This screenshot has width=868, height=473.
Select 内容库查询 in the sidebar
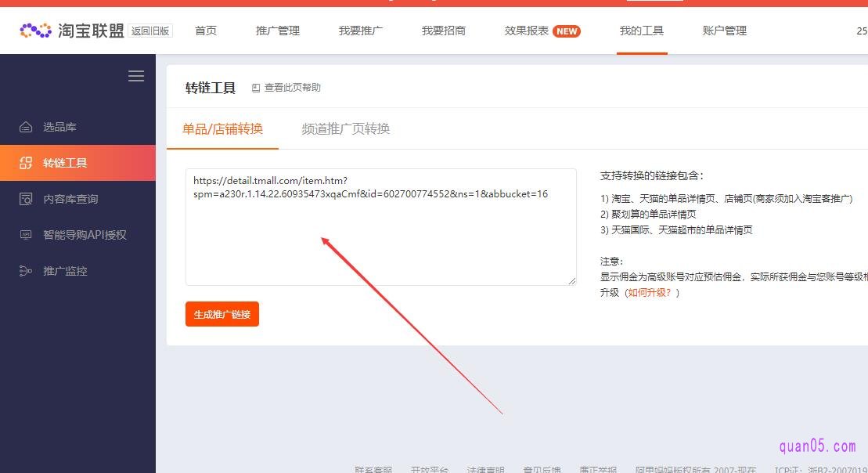77,199
